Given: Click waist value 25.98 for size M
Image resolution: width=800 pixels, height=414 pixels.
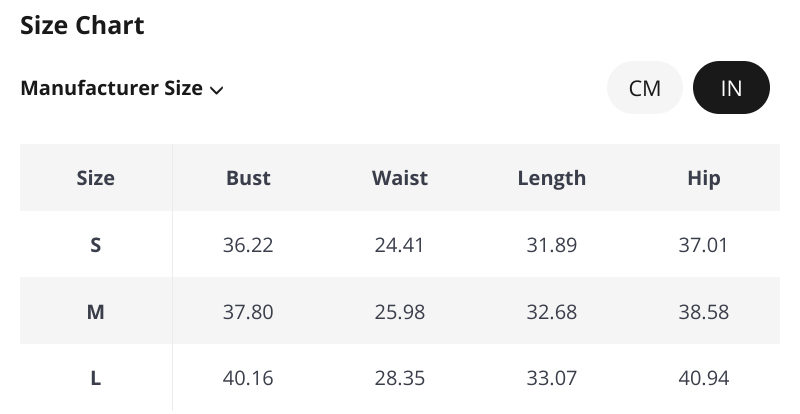Looking at the screenshot, I should point(400,312).
